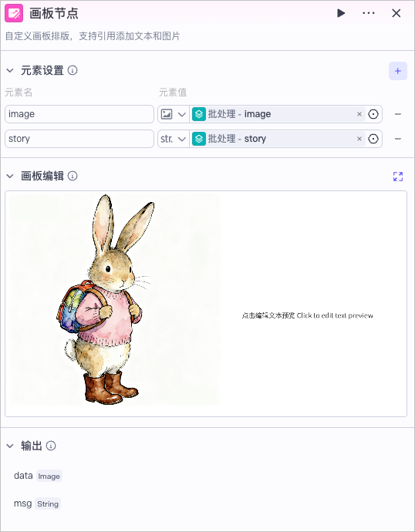Show info tooltip for 元素设置
415x532 pixels.
tap(73, 70)
